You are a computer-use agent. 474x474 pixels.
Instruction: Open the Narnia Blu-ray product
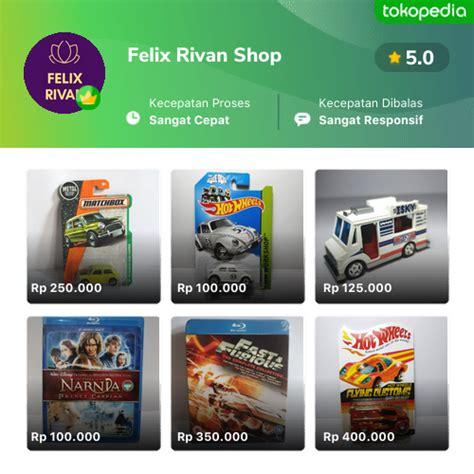pyautogui.click(x=93, y=383)
